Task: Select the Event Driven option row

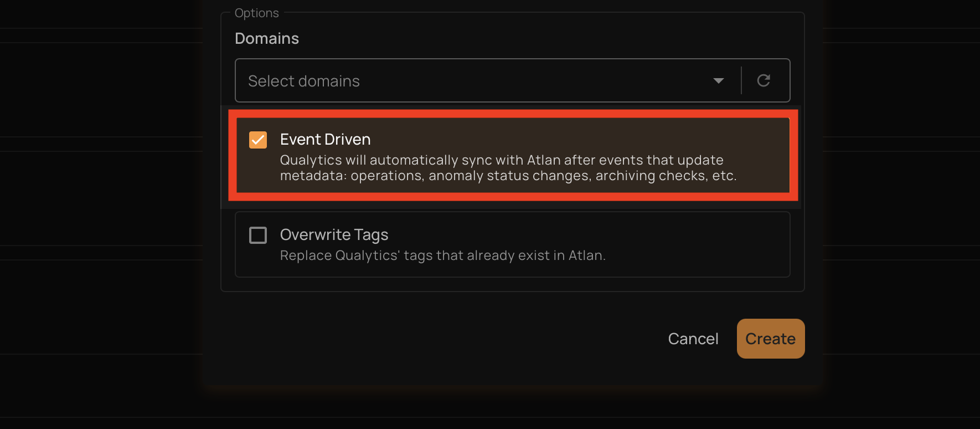Action: pos(509,155)
